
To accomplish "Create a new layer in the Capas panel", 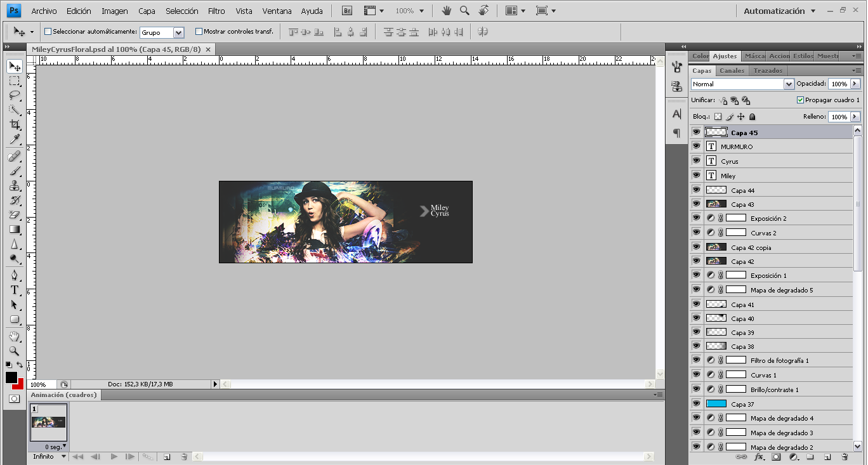I will [x=827, y=457].
